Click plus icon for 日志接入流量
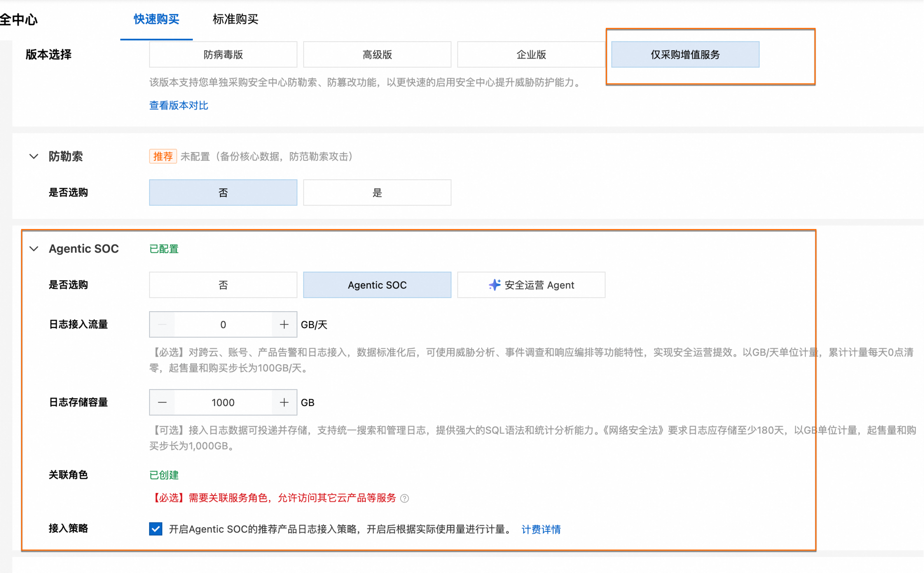The width and height of the screenshot is (924, 573). click(x=284, y=324)
